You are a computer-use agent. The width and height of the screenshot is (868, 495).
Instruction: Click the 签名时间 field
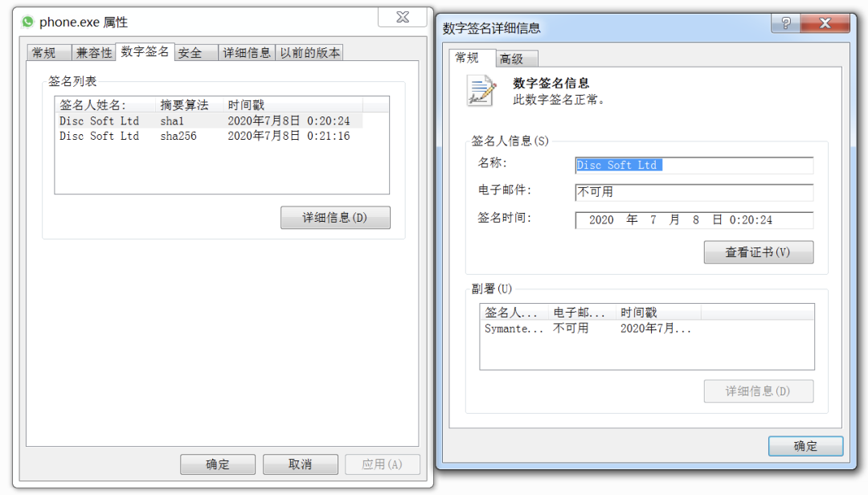[x=694, y=220]
